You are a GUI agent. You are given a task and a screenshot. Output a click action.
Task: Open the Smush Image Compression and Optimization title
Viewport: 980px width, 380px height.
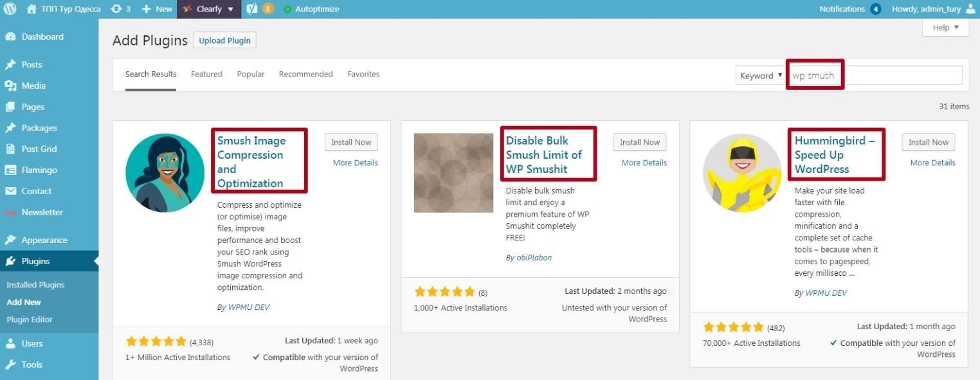click(251, 161)
